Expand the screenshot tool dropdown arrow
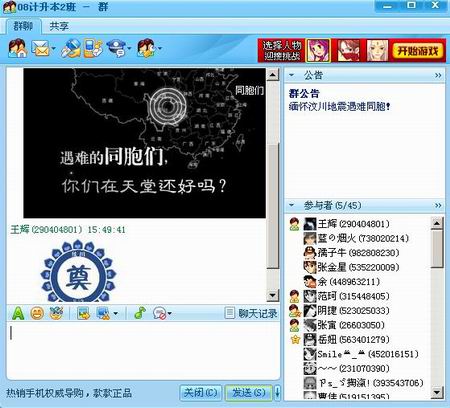This screenshot has width=450, height=408. (116, 314)
